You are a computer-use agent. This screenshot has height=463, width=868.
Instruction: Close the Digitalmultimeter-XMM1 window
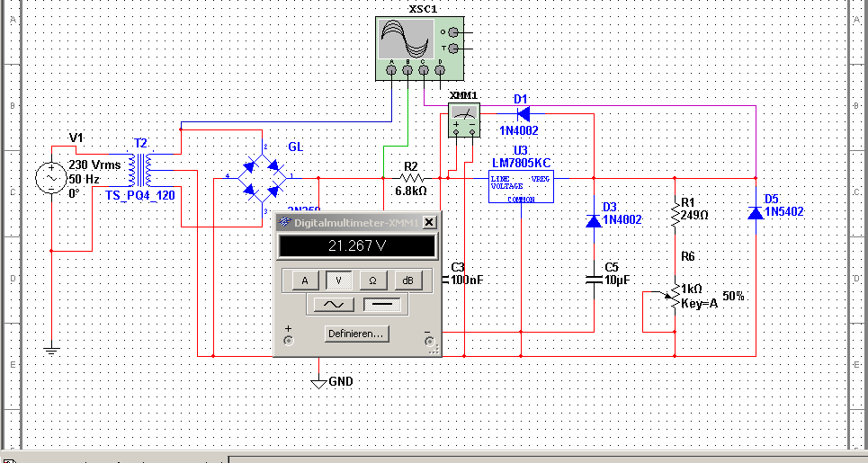click(429, 222)
